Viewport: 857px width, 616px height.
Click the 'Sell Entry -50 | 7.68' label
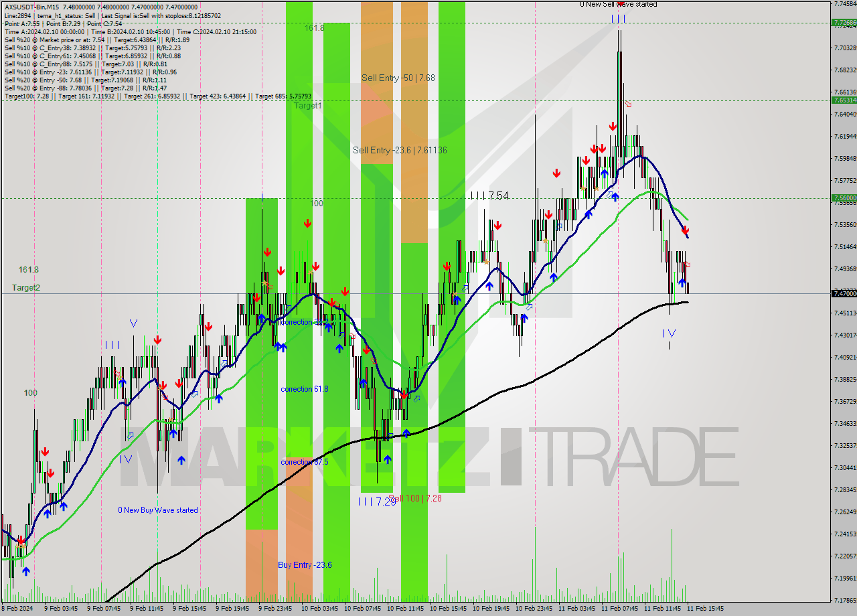click(x=398, y=78)
